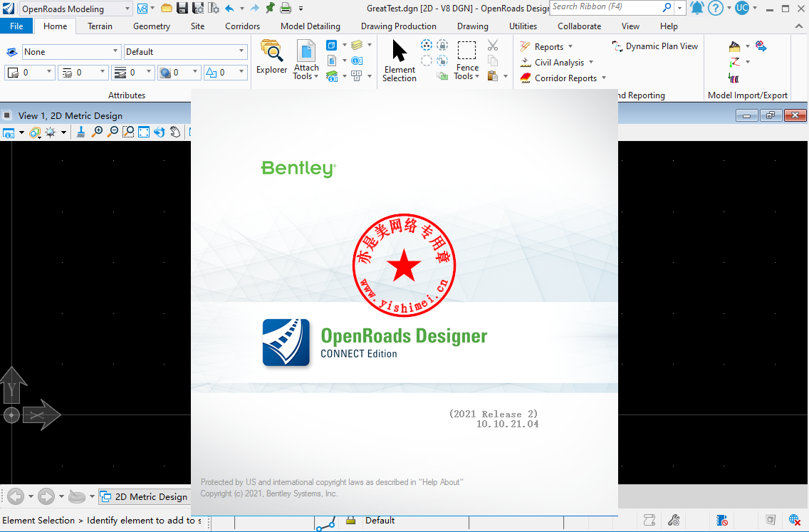Screen dimensions: 809x532
Task: Go to previous view with back arrow
Action: 16,496
